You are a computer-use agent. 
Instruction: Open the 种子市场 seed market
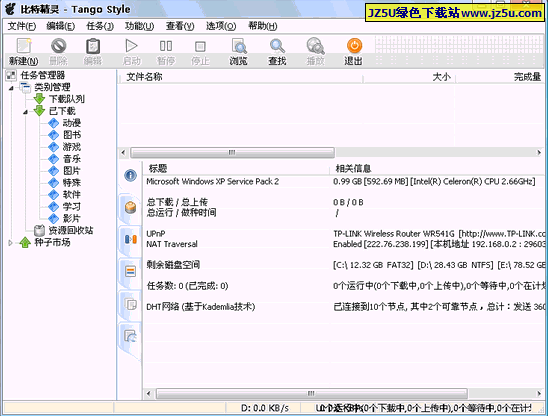point(52,242)
